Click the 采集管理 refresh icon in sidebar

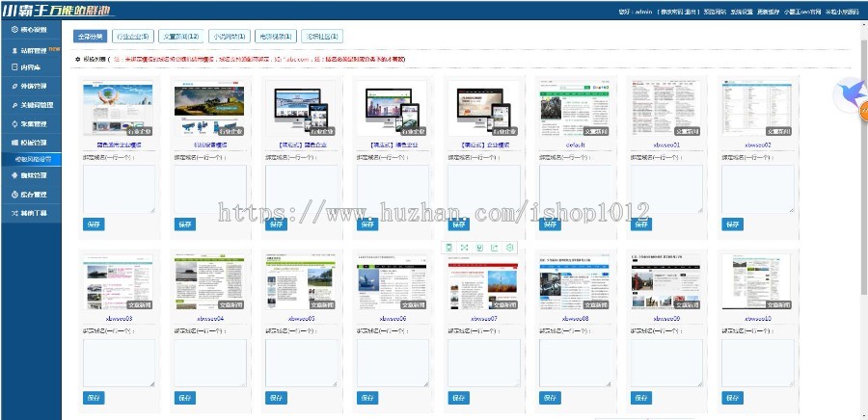[x=14, y=124]
